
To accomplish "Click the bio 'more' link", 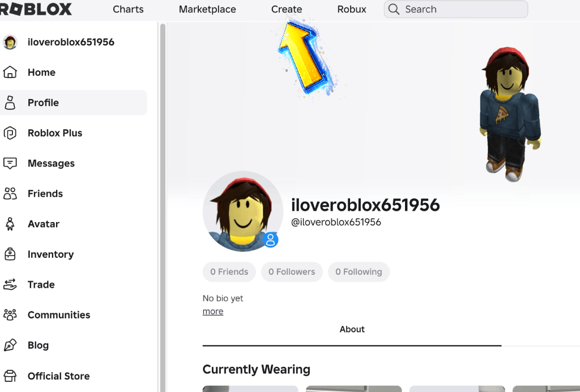I will tap(213, 312).
